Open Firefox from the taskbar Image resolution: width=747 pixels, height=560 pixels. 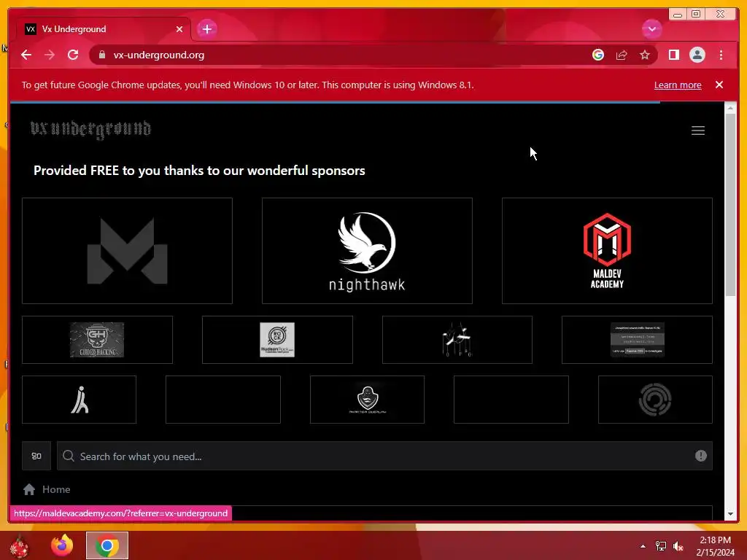62,545
